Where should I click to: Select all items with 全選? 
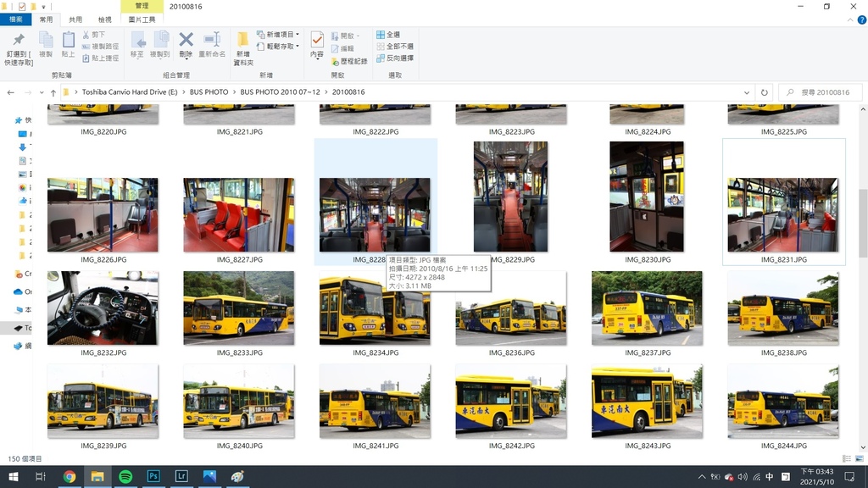tap(388, 35)
